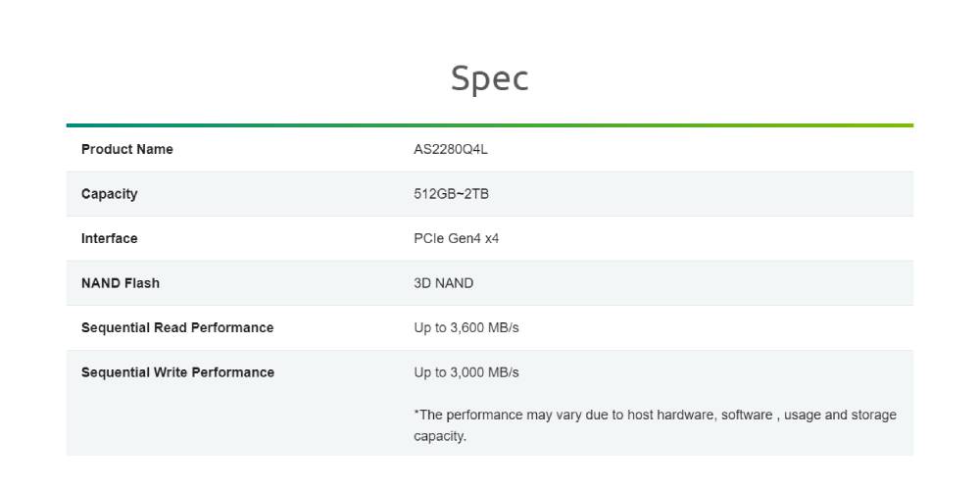980x490 pixels.
Task: Click the word capacity in the footnote
Action: tap(439, 436)
